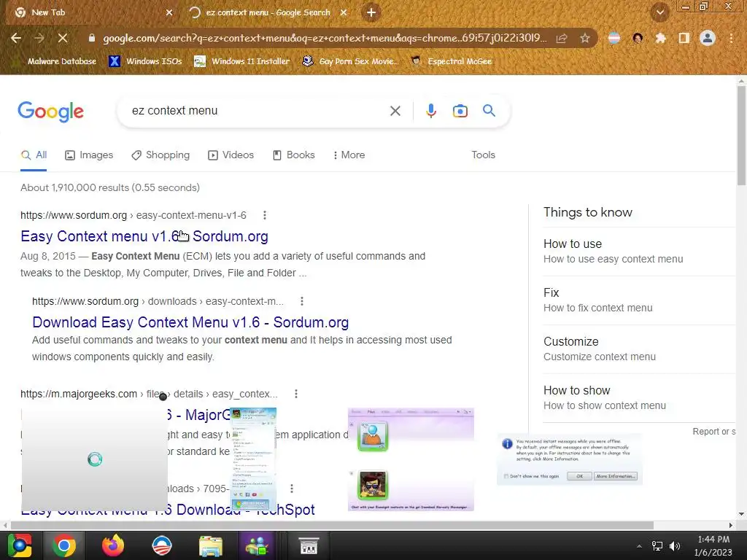Click the Google logo
The height and width of the screenshot is (560, 747).
click(50, 112)
